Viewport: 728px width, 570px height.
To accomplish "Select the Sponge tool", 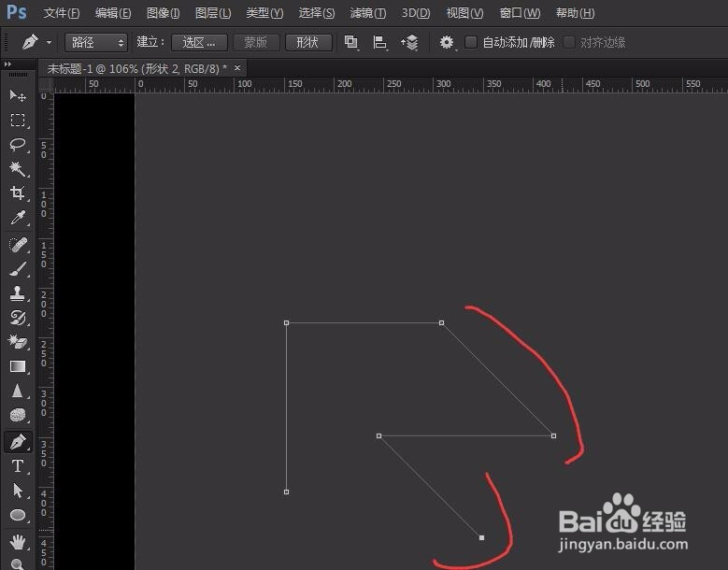I will click(x=18, y=415).
